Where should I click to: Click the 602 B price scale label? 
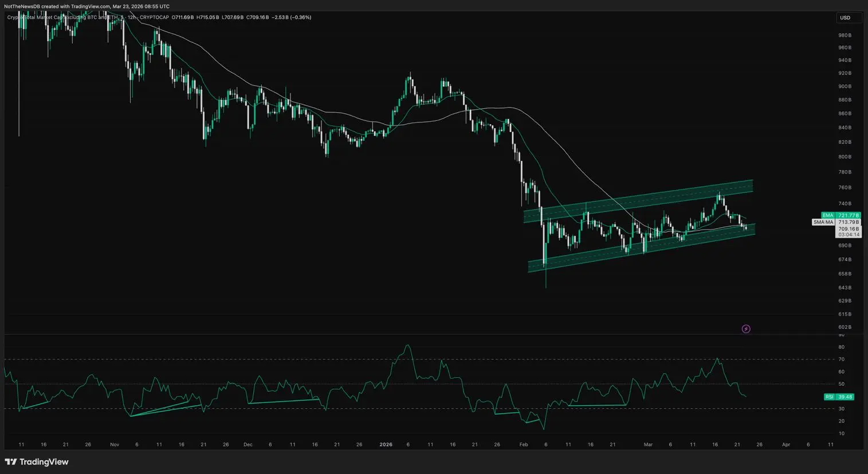tap(845, 327)
